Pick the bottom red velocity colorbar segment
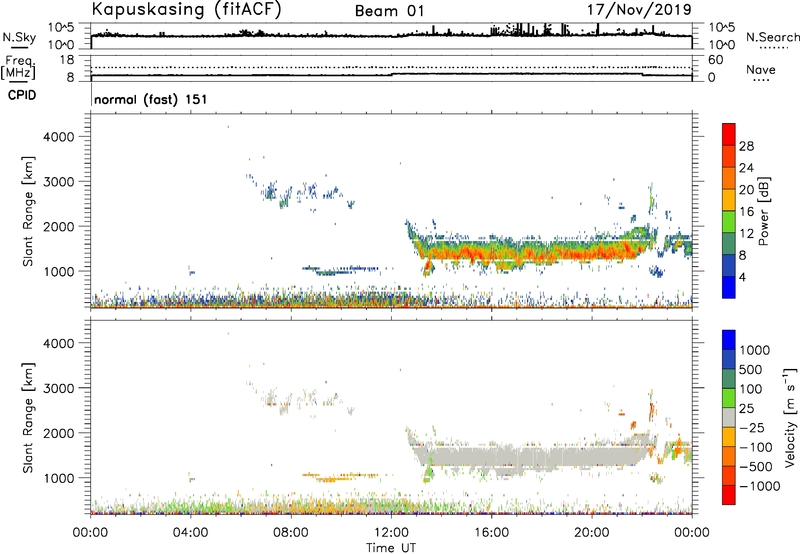This screenshot has height=554, width=800. 729,495
